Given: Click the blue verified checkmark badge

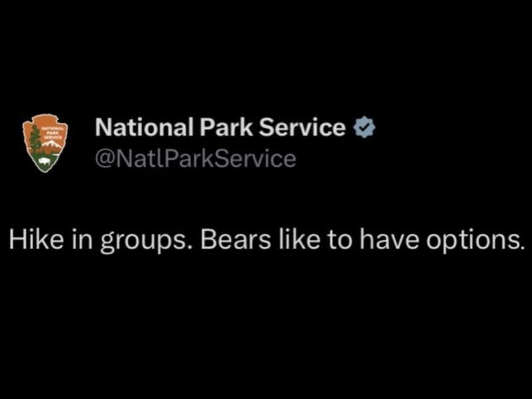Looking at the screenshot, I should point(364,127).
